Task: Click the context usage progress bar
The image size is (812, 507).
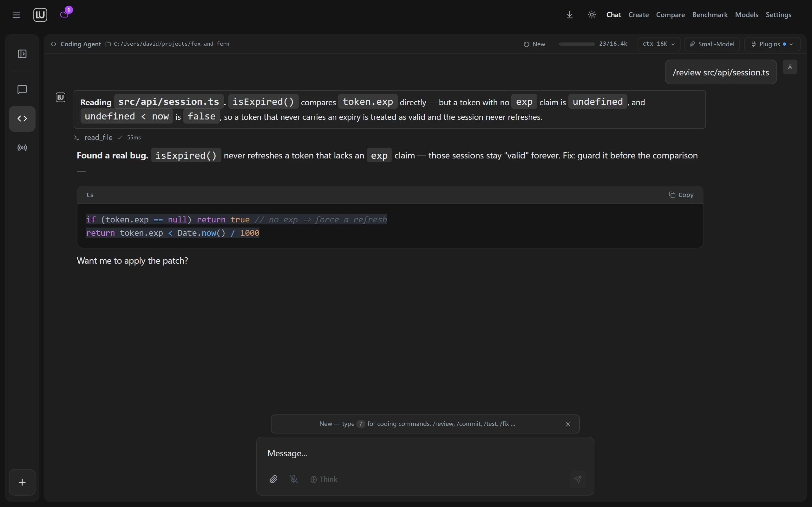Action: 577,44
